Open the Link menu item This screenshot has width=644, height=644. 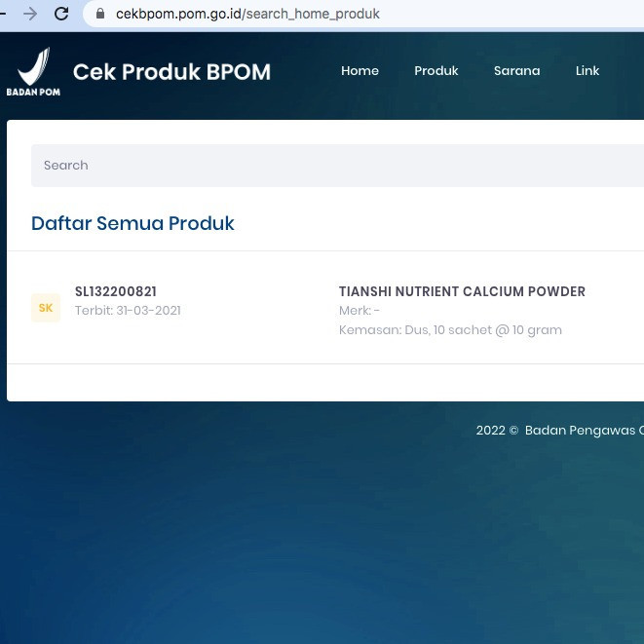pyautogui.click(x=587, y=71)
